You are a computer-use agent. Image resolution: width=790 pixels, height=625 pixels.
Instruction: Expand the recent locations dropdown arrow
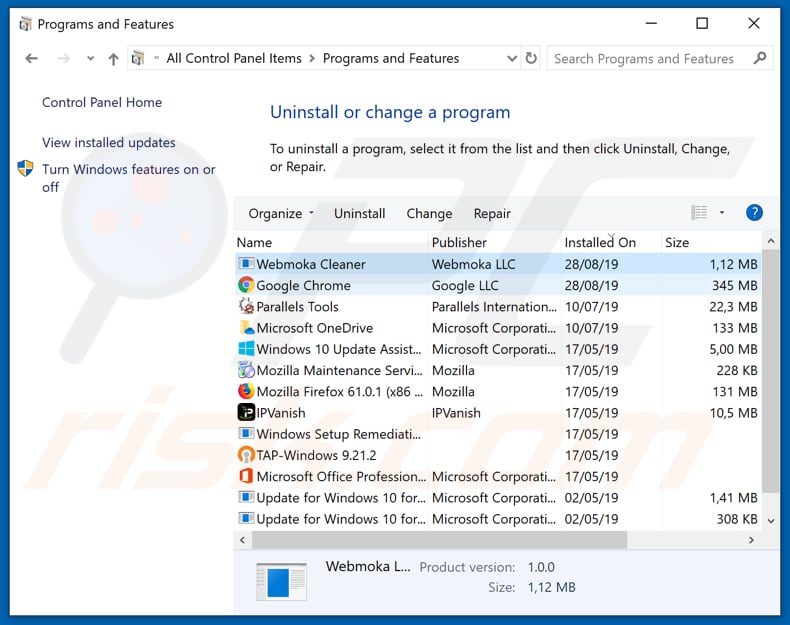pyautogui.click(x=91, y=58)
